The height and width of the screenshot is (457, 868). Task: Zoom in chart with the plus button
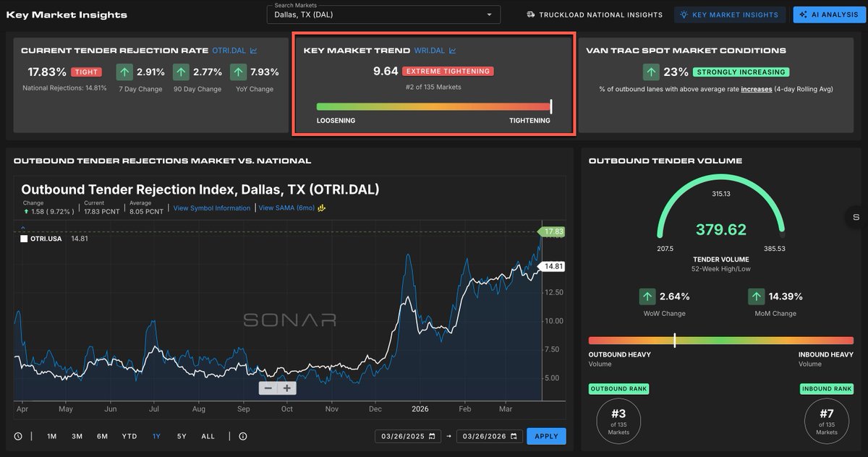(x=287, y=388)
